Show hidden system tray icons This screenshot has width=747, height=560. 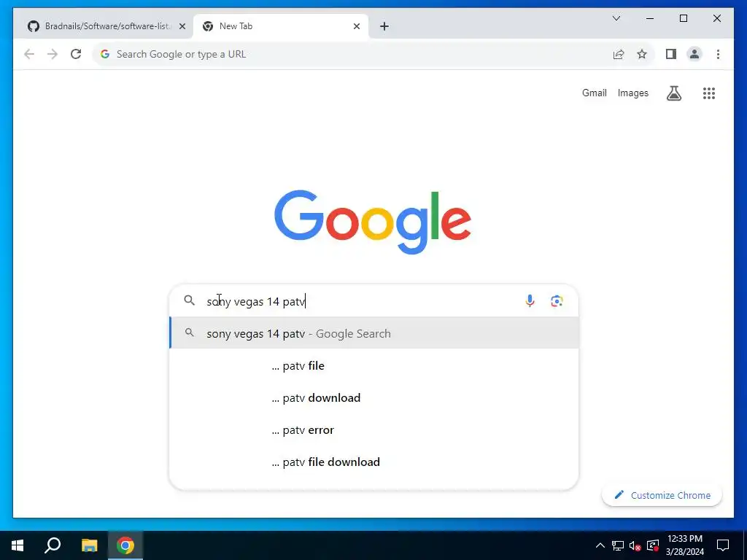pos(600,545)
